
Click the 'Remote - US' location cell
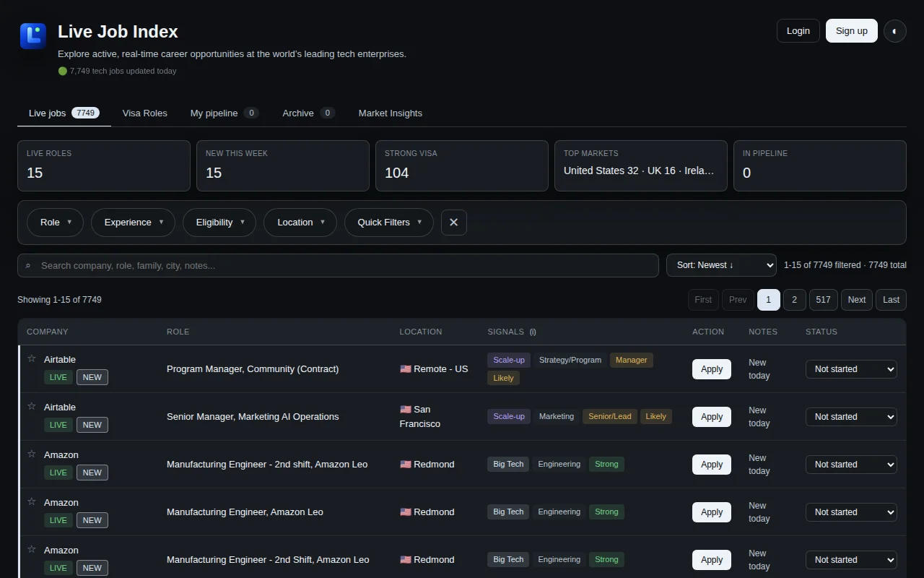[x=434, y=369]
